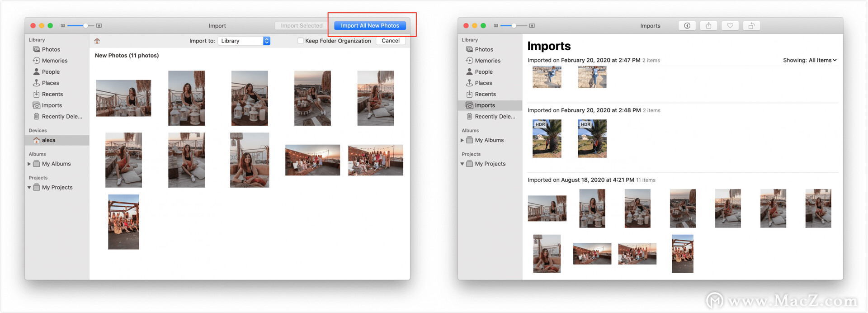Click "Imported on February 20, 2020 at 2:47 PM"
Screen dimensions: 868x313
[584, 60]
